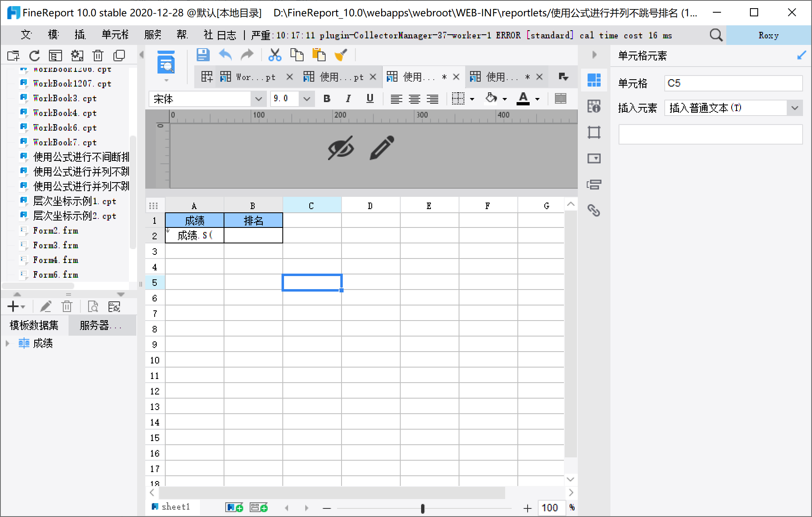Click the scissors cut icon
Screen dimensions: 812x517
point(275,55)
